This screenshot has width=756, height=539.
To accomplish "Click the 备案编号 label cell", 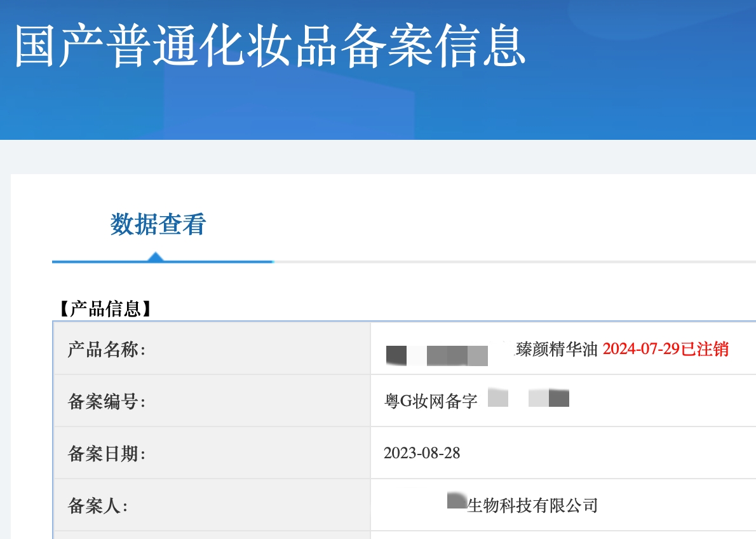I will (x=107, y=402).
